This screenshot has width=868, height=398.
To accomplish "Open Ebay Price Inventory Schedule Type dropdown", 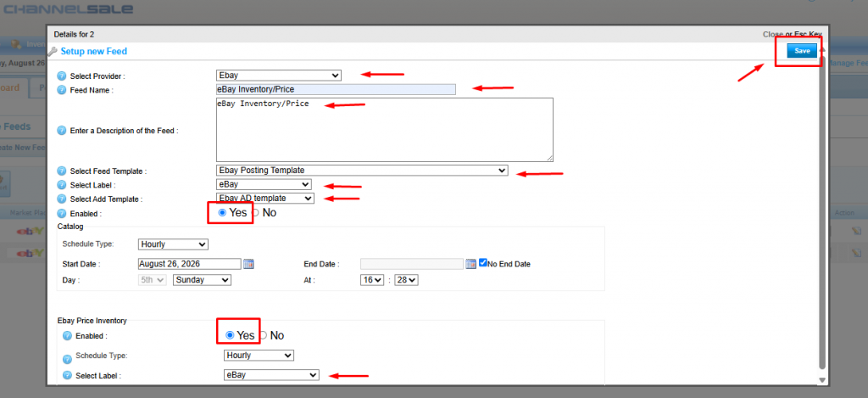I will (259, 356).
